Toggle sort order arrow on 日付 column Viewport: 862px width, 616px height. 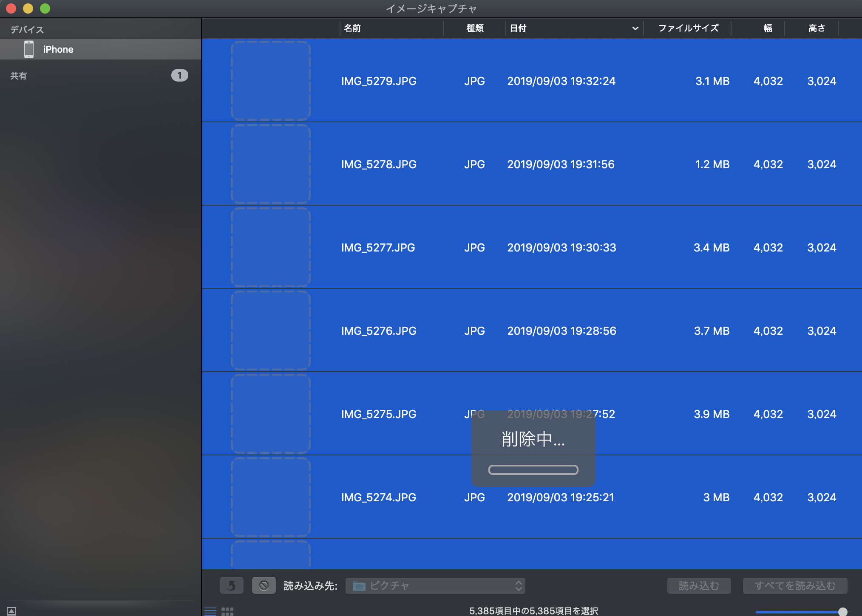tap(635, 28)
